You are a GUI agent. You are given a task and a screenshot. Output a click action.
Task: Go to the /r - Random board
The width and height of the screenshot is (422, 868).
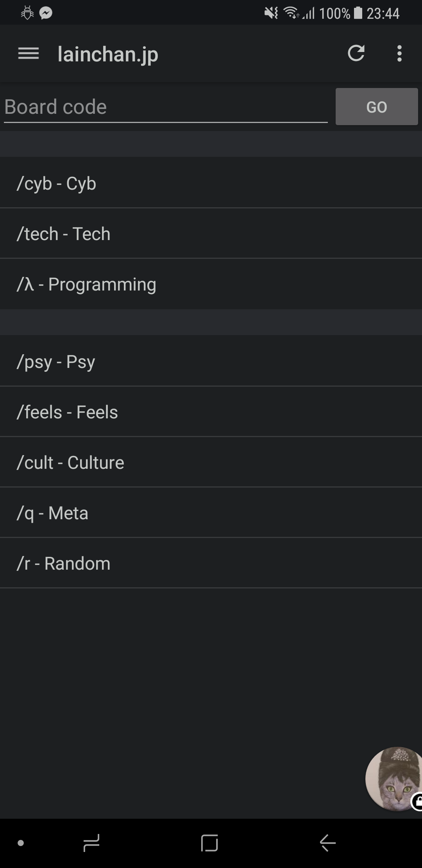[x=211, y=563]
